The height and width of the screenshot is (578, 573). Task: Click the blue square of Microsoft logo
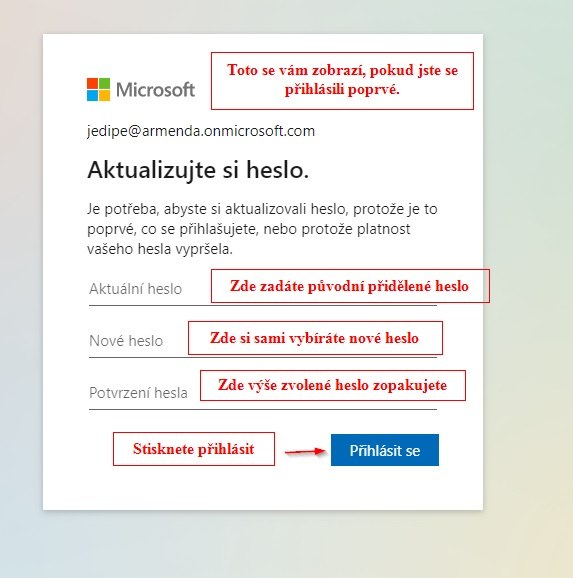coord(93,95)
